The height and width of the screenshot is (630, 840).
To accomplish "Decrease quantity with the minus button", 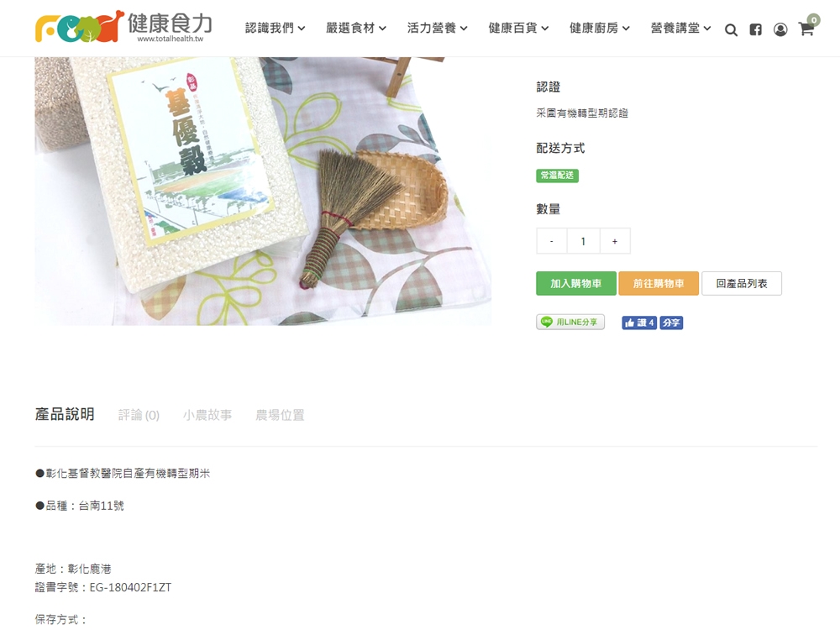I will click(x=552, y=241).
